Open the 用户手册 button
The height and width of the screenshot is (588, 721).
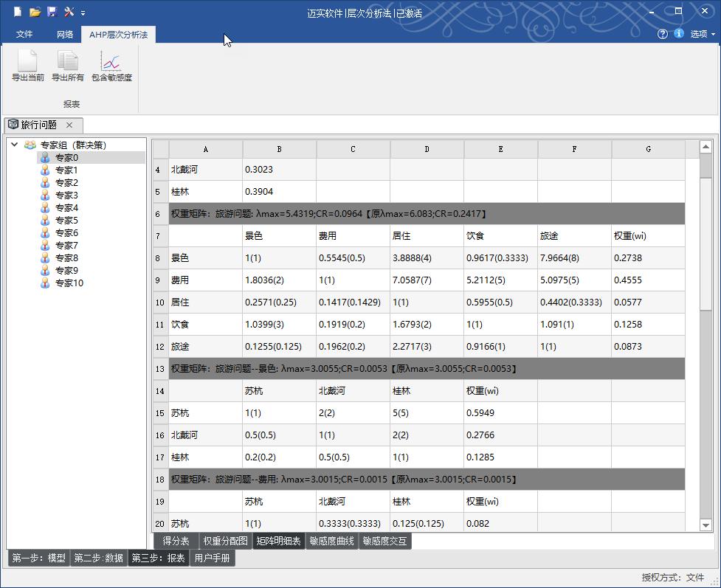click(212, 558)
